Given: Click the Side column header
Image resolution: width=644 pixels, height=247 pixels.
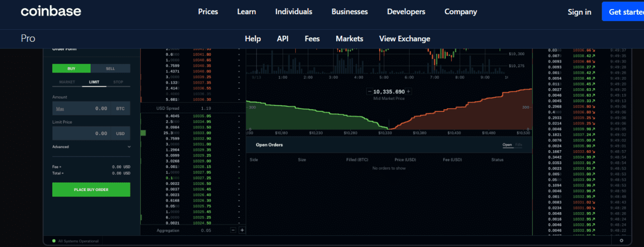Looking at the screenshot, I should point(254,160).
